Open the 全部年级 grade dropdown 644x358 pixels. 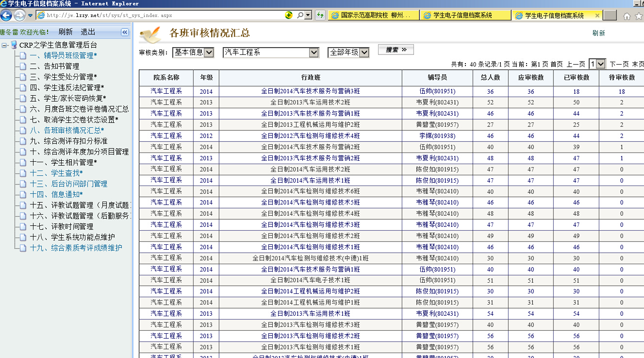(364, 52)
